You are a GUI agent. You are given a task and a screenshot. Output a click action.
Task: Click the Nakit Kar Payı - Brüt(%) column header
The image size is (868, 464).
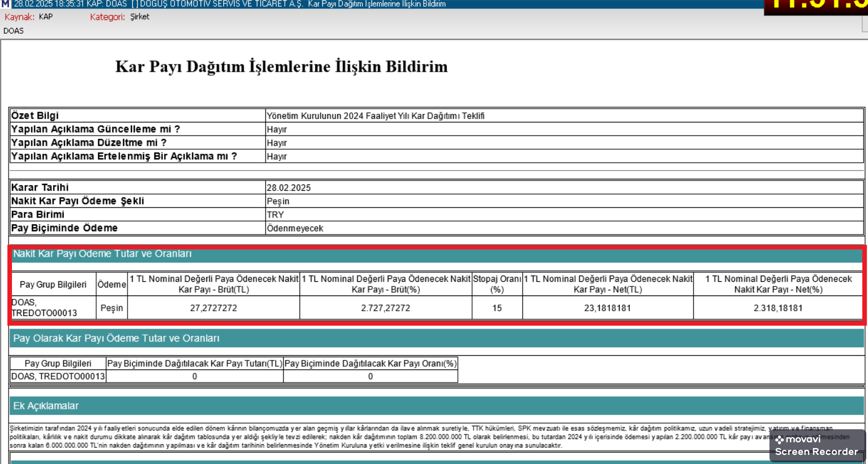(386, 284)
